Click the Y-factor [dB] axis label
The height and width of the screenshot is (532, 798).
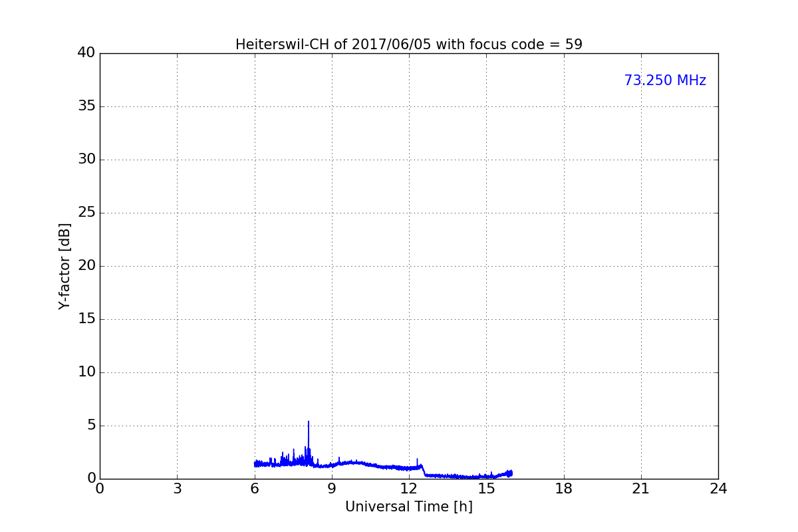point(65,266)
